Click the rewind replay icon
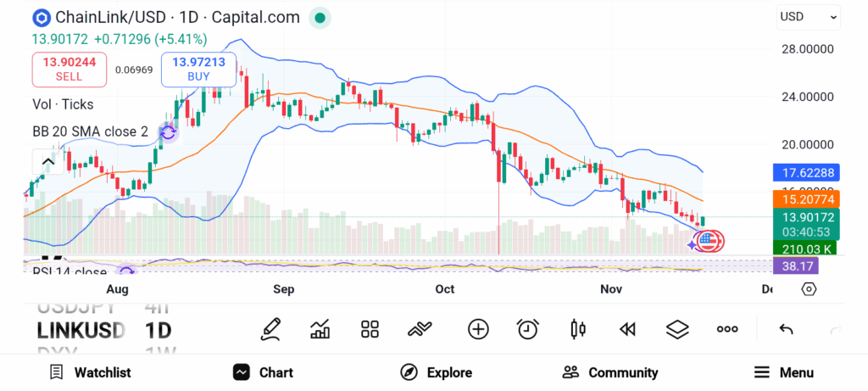Screen dimensions: 868x391 [627, 329]
